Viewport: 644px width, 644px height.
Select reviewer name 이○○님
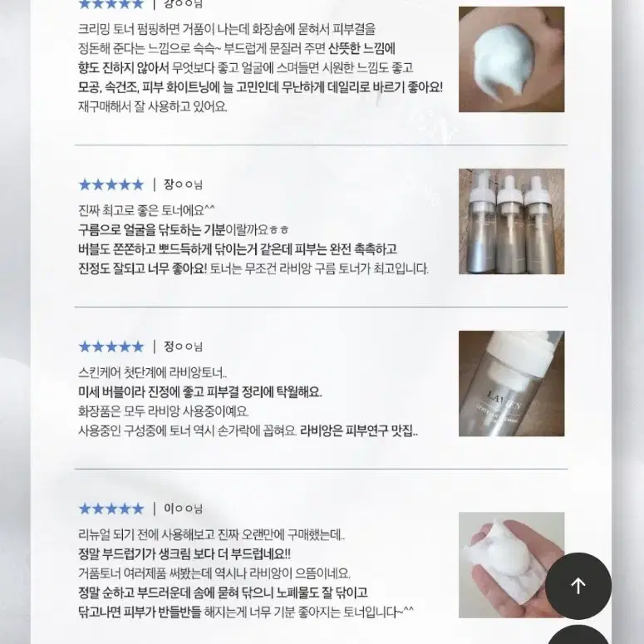[183, 509]
